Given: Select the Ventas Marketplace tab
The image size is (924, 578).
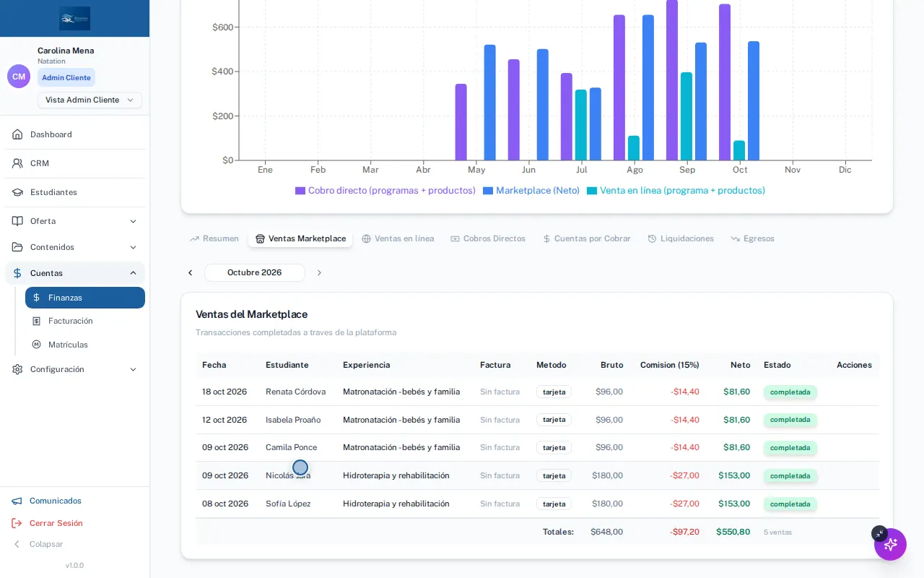Looking at the screenshot, I should pyautogui.click(x=300, y=238).
